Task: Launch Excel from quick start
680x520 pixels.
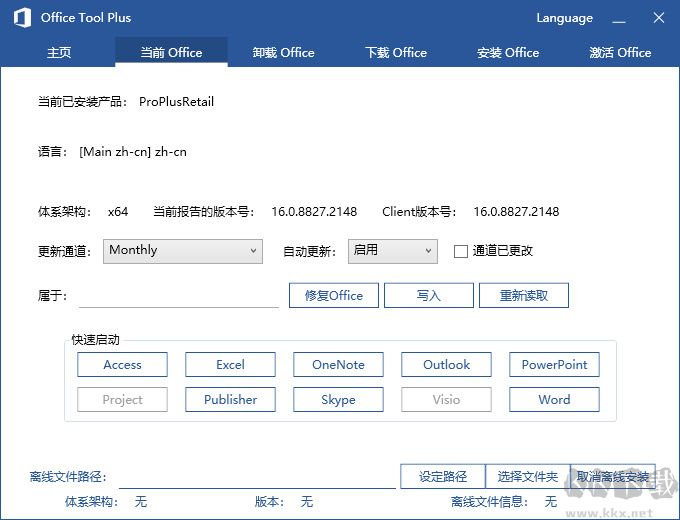Action: click(230, 364)
